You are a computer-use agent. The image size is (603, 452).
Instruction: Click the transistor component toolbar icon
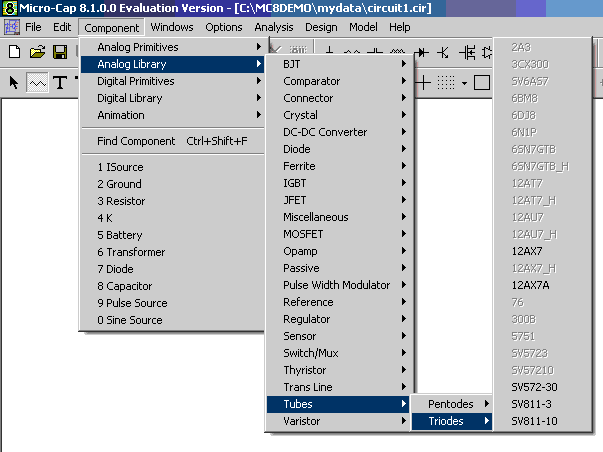click(443, 52)
